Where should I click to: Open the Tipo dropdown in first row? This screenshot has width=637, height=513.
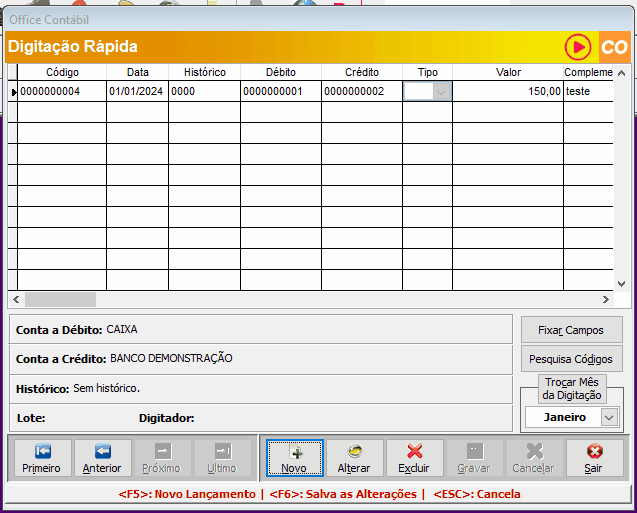[440, 91]
